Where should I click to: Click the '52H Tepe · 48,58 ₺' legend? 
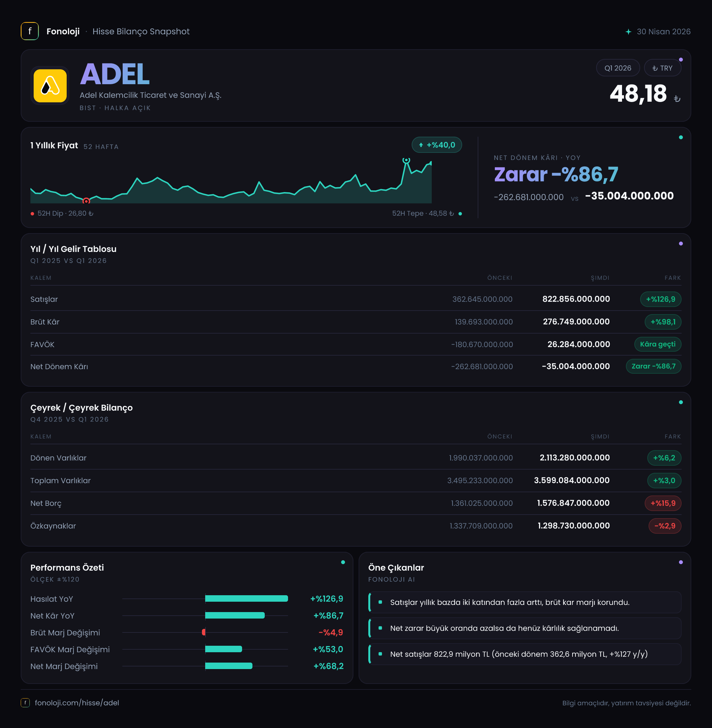pyautogui.click(x=423, y=214)
